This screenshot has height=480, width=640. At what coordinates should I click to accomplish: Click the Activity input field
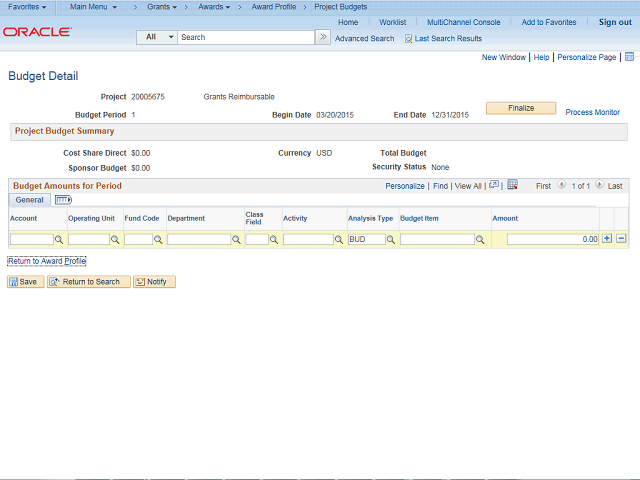click(308, 239)
